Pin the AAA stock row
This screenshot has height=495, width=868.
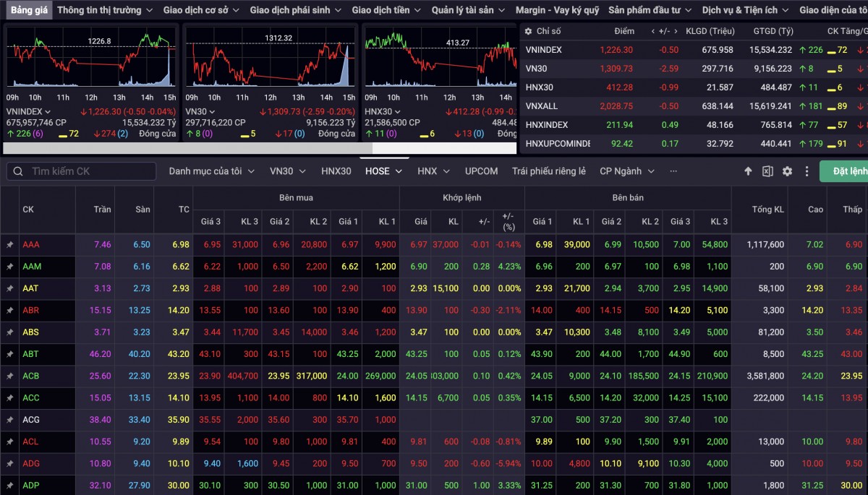tap(10, 245)
